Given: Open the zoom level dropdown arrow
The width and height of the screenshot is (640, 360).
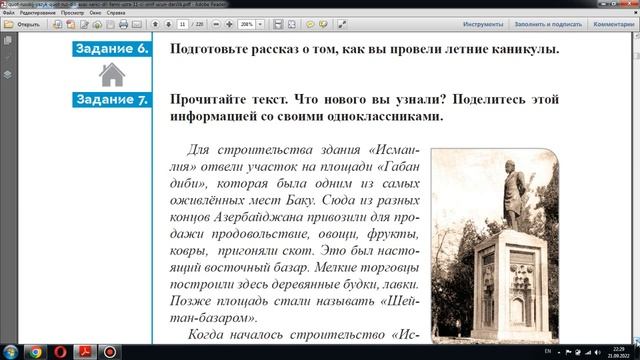Looking at the screenshot, I should [260, 24].
